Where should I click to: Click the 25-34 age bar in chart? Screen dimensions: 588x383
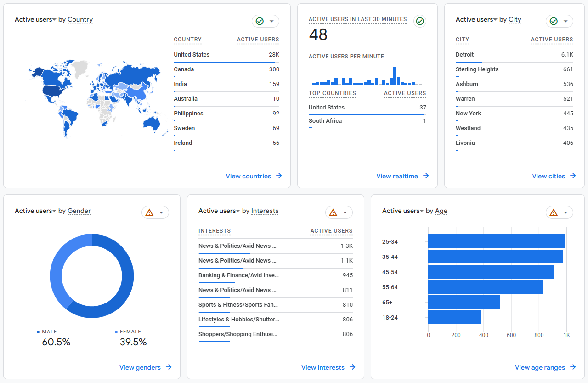point(496,241)
